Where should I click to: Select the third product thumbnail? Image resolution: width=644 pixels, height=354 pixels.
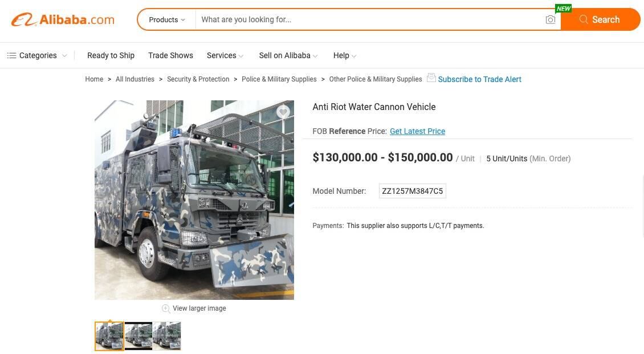pyautogui.click(x=167, y=336)
